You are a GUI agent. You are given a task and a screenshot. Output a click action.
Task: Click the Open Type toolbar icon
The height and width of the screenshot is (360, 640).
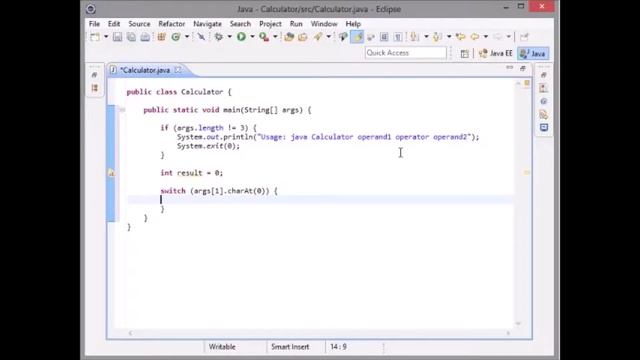pyautogui.click(x=289, y=37)
